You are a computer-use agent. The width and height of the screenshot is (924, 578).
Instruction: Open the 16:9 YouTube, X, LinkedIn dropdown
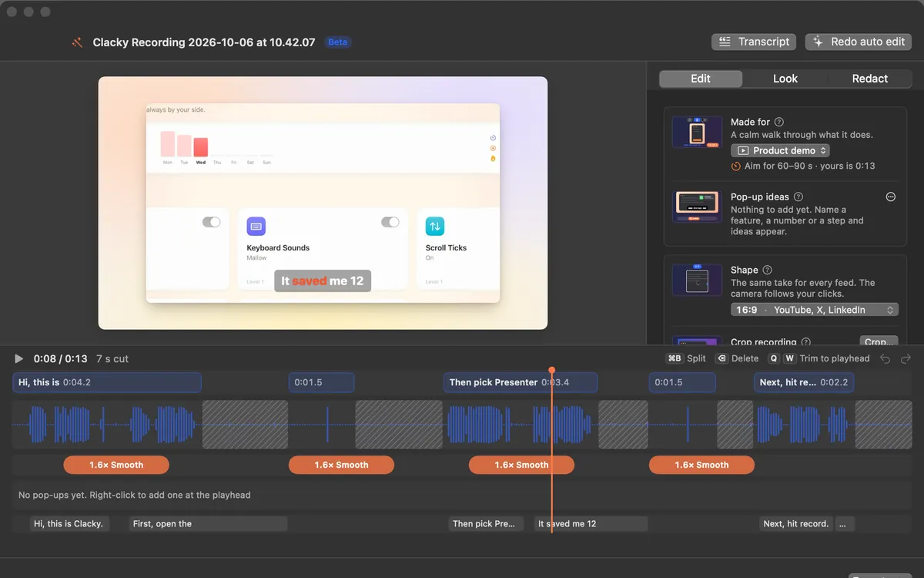[x=815, y=310]
